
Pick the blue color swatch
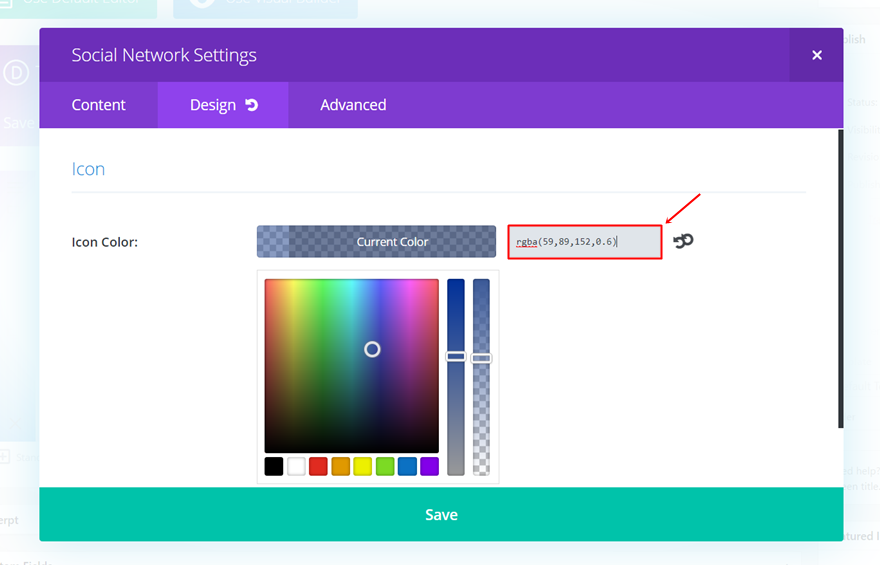[x=407, y=466]
